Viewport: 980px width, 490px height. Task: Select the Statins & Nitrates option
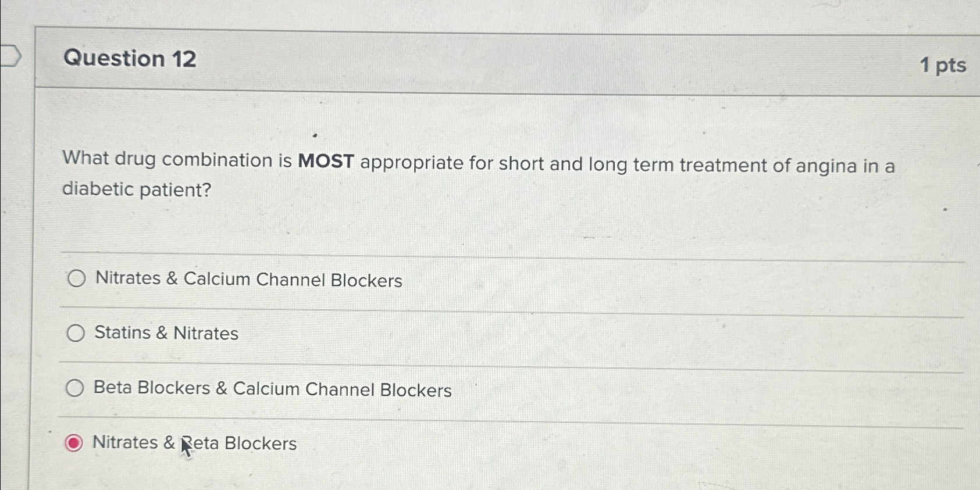(x=76, y=332)
